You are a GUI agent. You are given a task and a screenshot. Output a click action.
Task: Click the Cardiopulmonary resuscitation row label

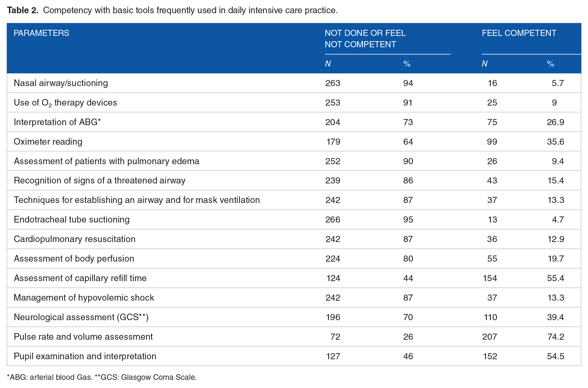[74, 239]
